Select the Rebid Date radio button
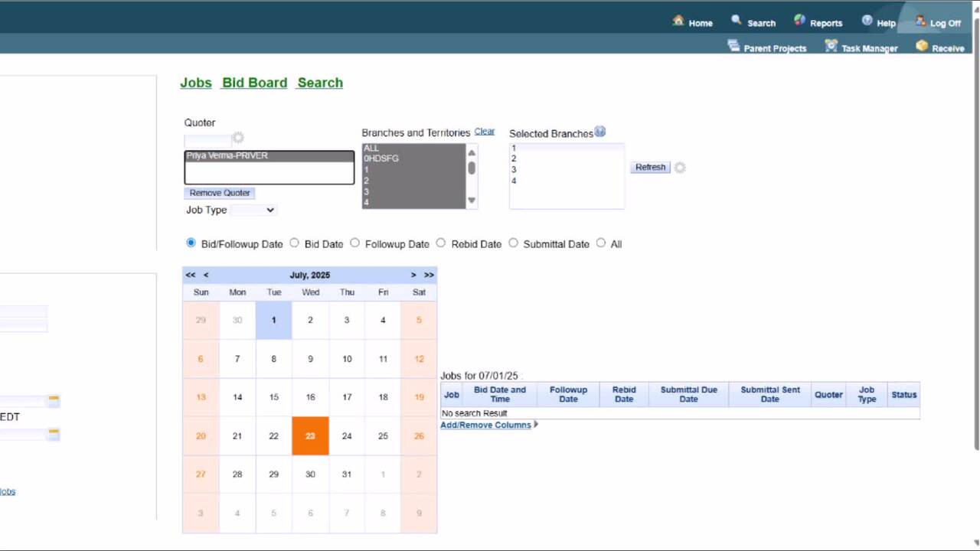Image resolution: width=980 pixels, height=551 pixels. (x=440, y=243)
